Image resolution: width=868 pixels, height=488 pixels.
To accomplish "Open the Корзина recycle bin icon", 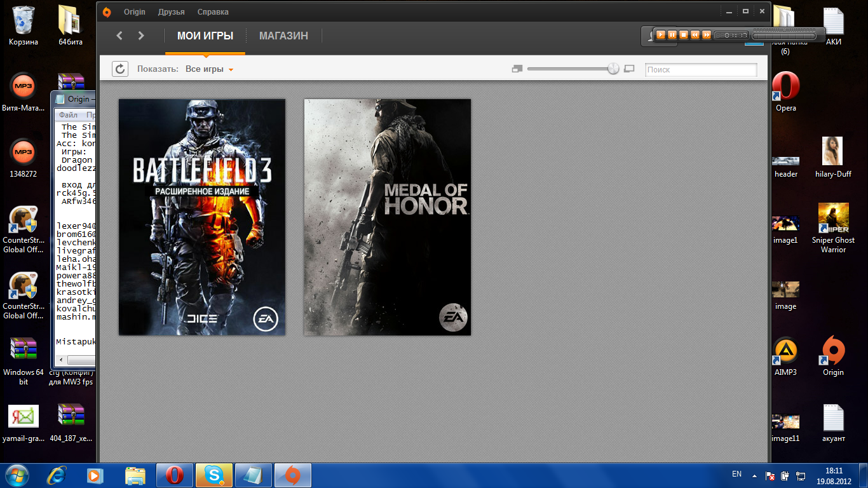I will [x=24, y=25].
